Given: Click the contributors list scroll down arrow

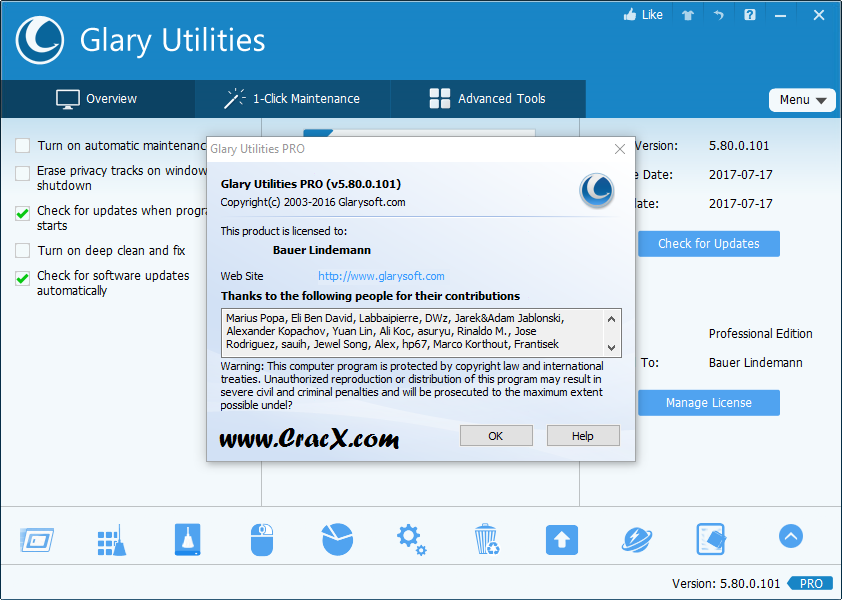Looking at the screenshot, I should (x=611, y=348).
